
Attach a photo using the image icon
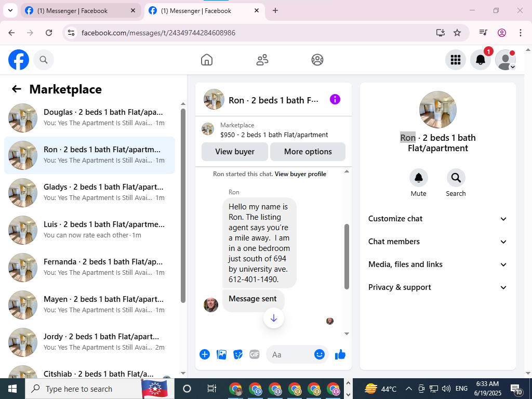[221, 354]
